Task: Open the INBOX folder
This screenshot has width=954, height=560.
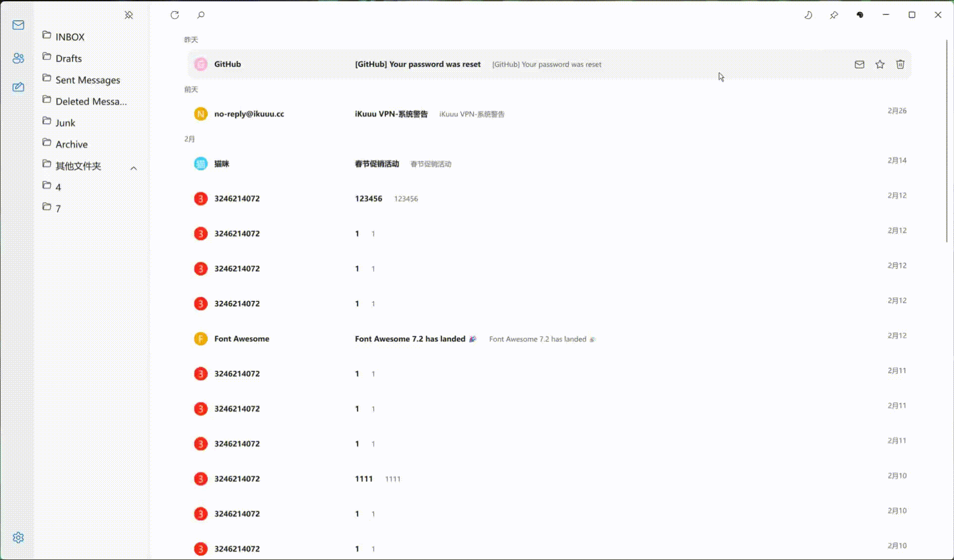Action: coord(70,37)
